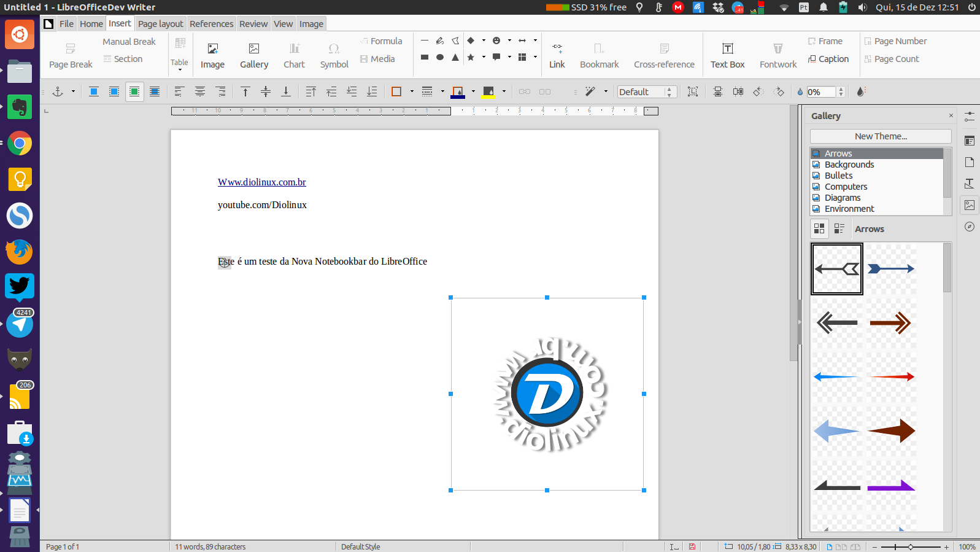Image resolution: width=980 pixels, height=552 pixels.
Task: Switch to Page layout tab
Action: coord(160,23)
